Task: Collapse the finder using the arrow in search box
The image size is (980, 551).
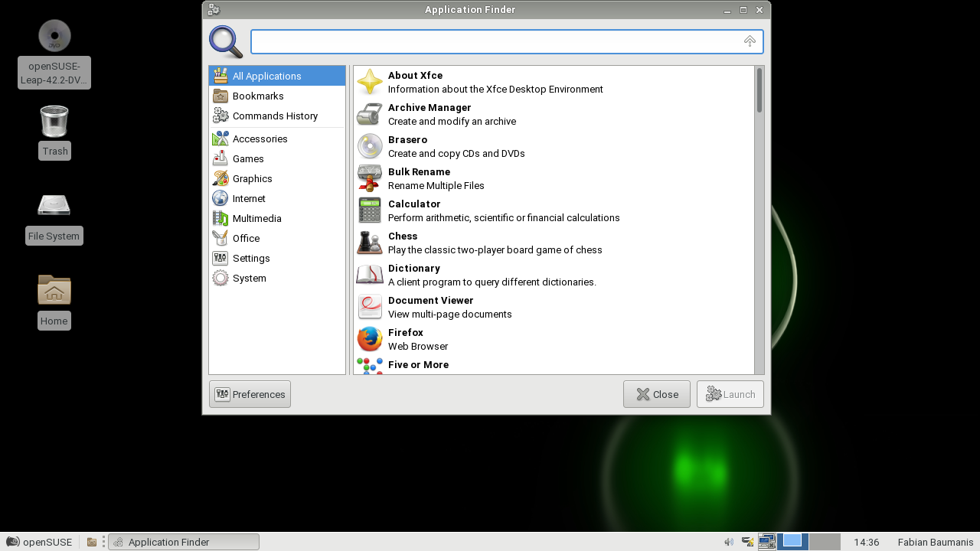Action: pos(750,41)
